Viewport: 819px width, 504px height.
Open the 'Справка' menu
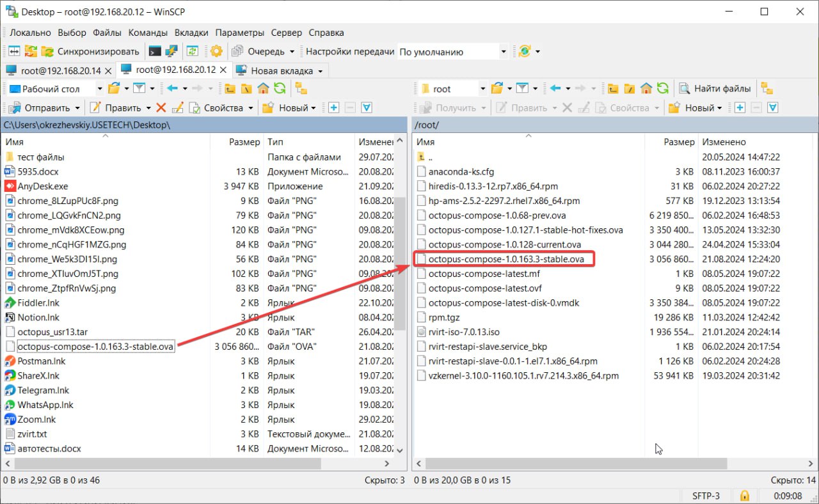(326, 33)
